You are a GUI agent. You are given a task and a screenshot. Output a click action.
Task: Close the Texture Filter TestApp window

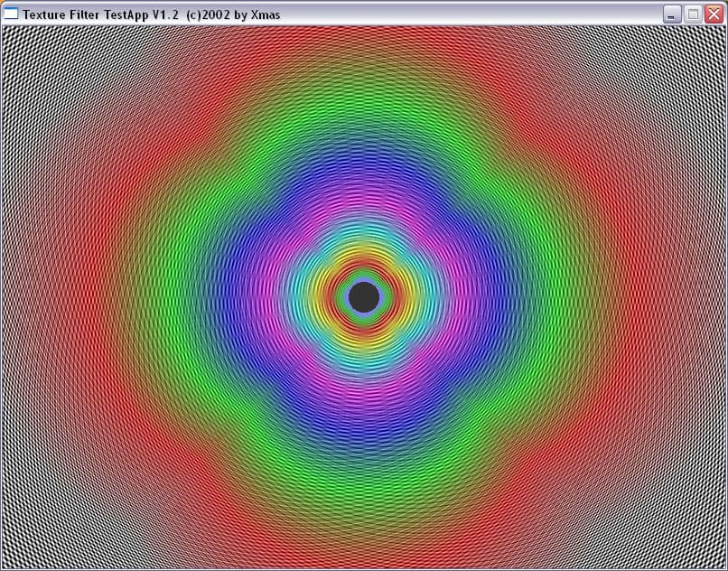click(714, 14)
